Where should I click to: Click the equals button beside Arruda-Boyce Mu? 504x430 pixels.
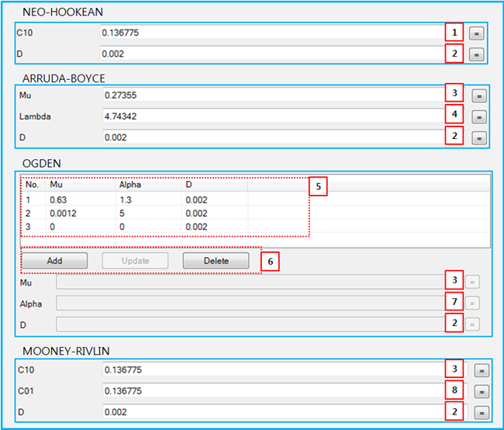point(479,96)
